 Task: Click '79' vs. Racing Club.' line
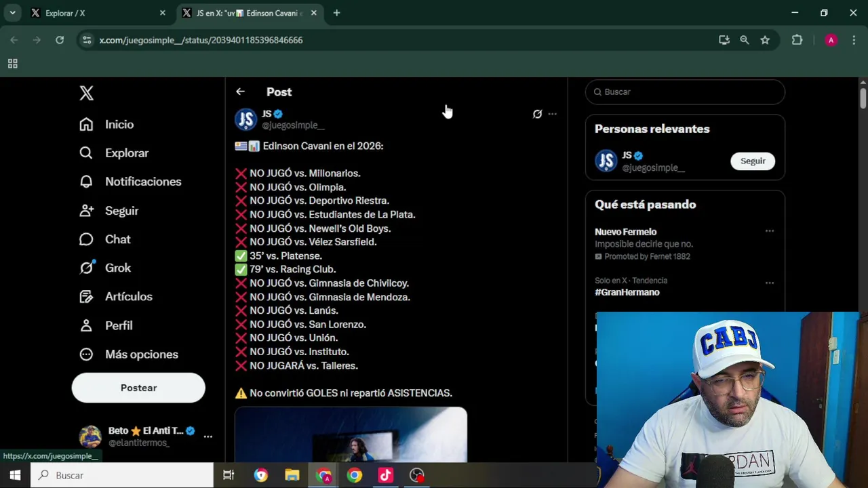click(292, 270)
